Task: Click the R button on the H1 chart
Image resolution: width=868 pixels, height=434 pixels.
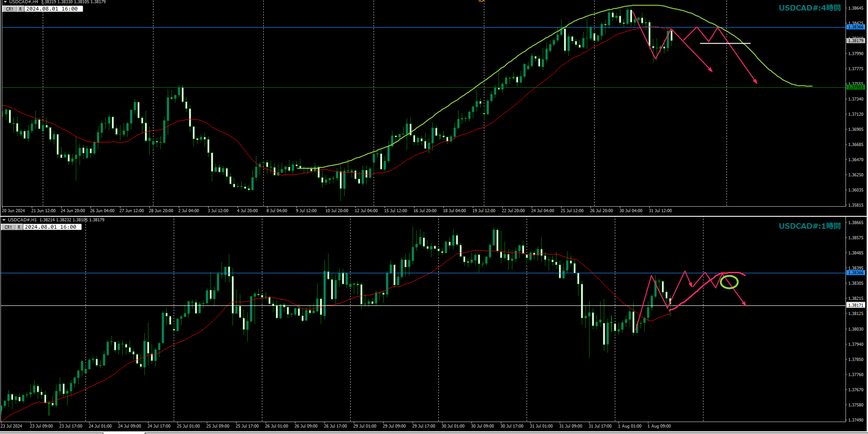Action: 19,227
